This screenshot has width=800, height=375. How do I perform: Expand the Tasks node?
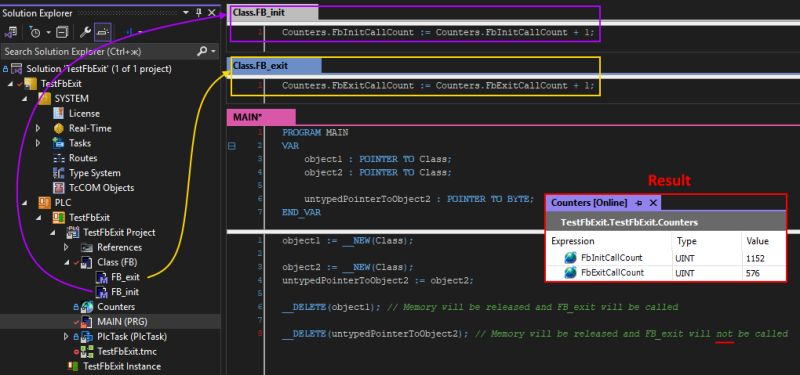tap(39, 143)
